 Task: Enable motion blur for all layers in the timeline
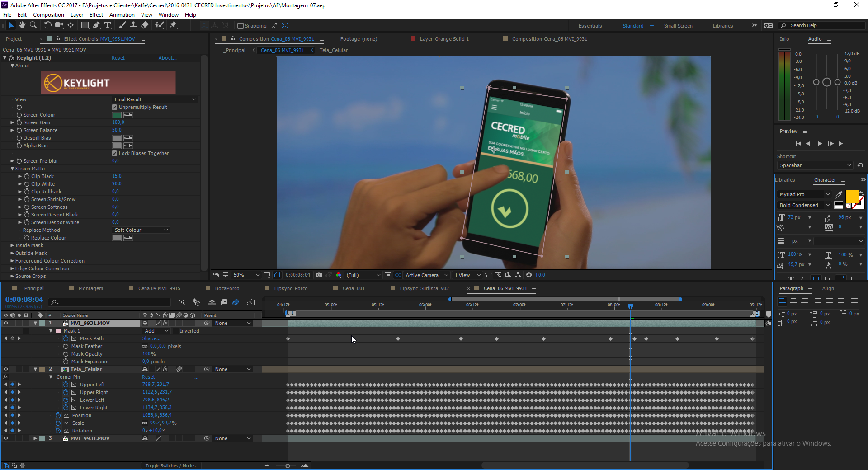[x=236, y=302]
